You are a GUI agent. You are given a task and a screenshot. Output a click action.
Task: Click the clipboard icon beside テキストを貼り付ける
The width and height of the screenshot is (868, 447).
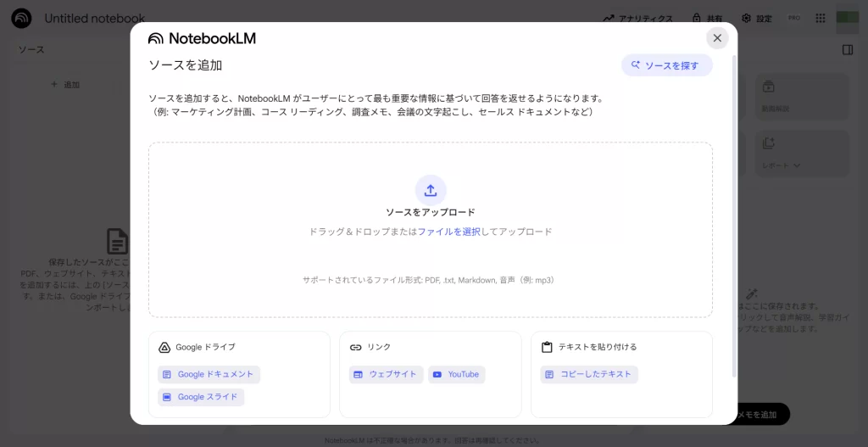pos(547,347)
